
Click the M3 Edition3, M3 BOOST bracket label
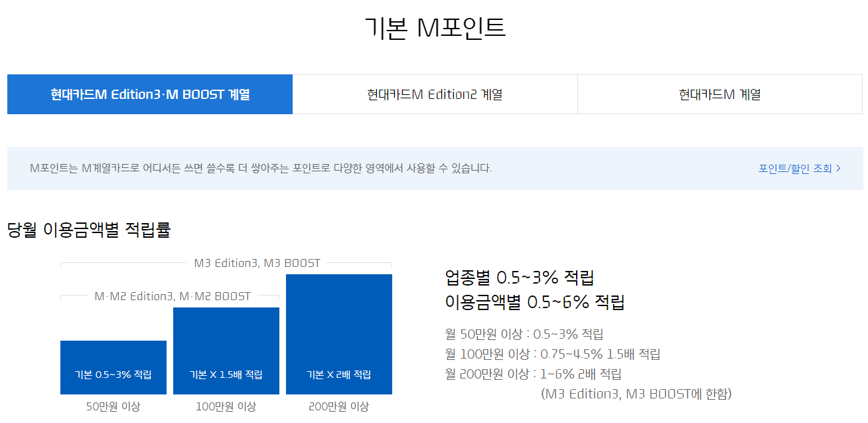tap(257, 263)
